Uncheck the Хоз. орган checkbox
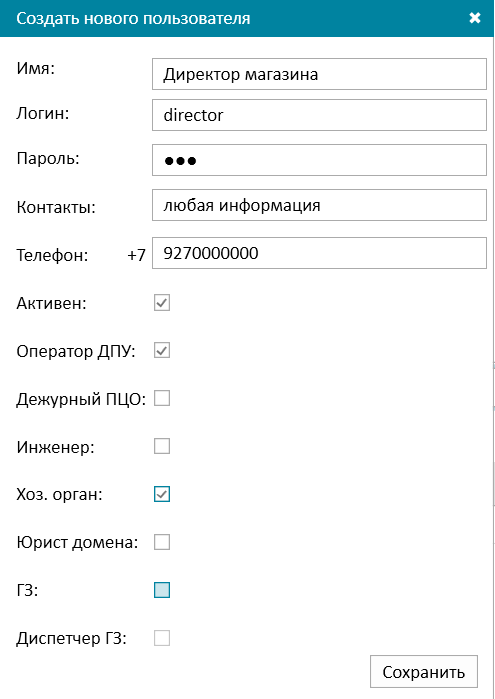The image size is (495, 699). [x=162, y=494]
